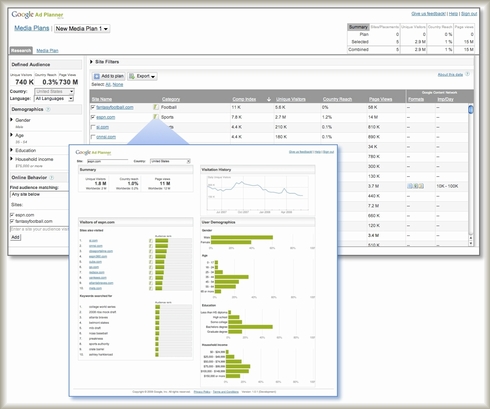Click the site entry text field above Add
The image size is (490, 409).
pos(39,229)
